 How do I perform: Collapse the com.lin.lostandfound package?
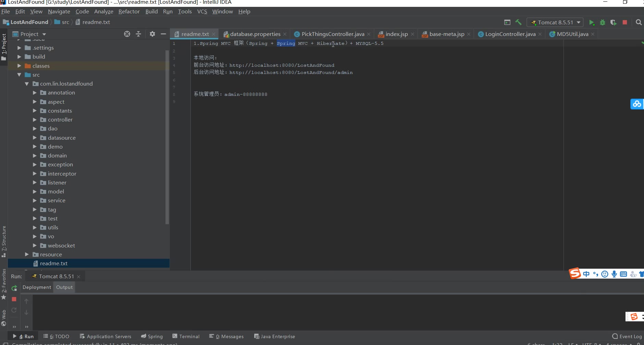click(27, 84)
